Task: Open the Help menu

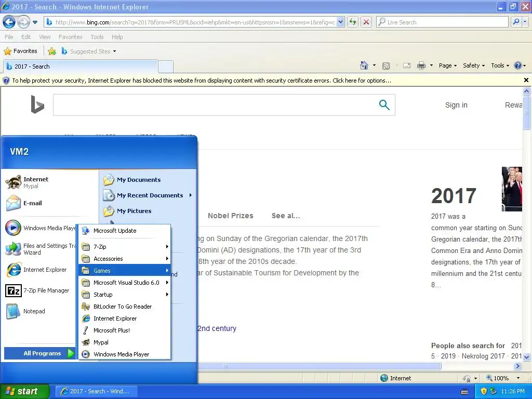Action: pos(117,37)
